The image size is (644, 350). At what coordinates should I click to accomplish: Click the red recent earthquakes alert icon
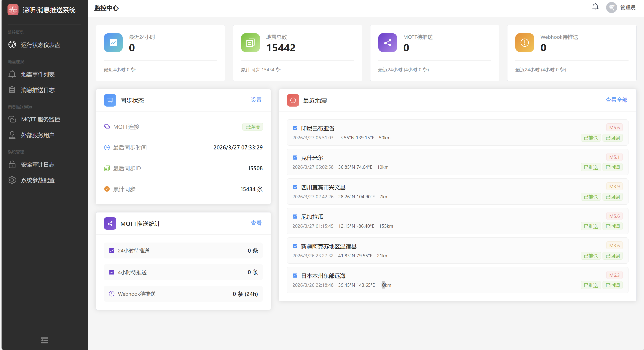click(293, 100)
